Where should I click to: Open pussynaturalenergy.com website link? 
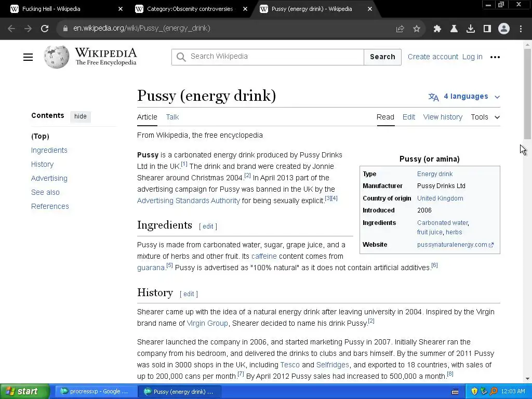(x=453, y=245)
